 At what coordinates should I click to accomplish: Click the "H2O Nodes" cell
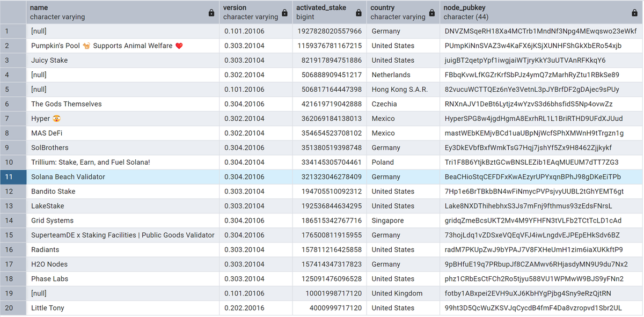point(122,264)
